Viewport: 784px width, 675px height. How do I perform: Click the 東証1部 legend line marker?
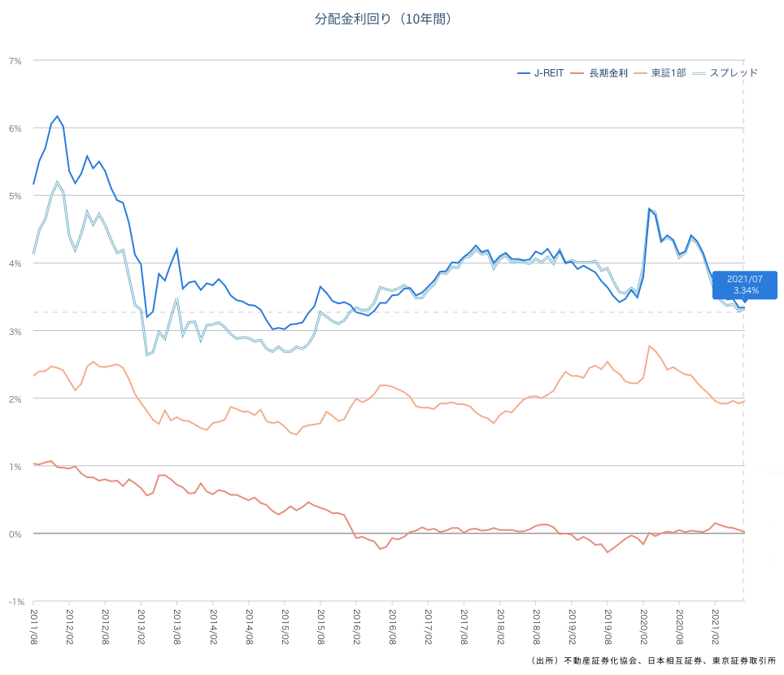click(641, 72)
